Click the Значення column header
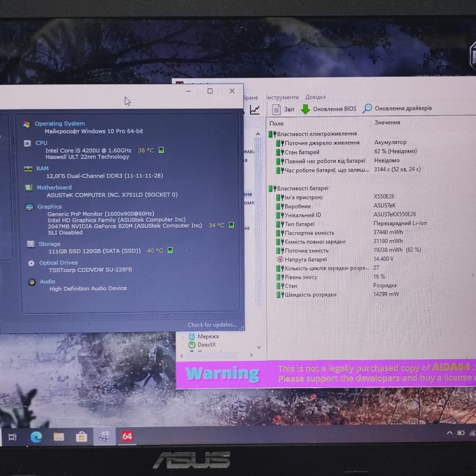 pyautogui.click(x=387, y=122)
